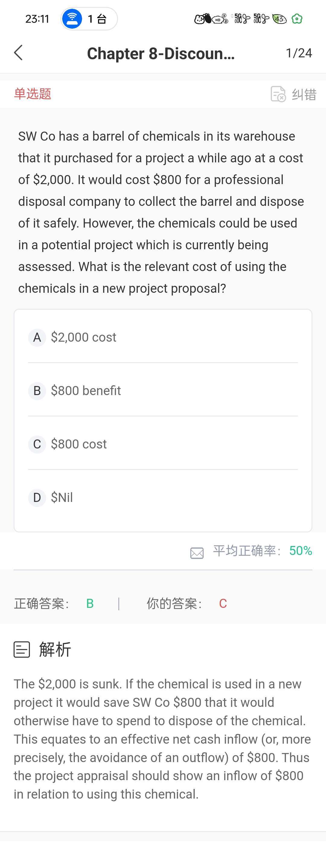Tap the 纠错 error report icon
The image size is (326, 868).
(278, 94)
